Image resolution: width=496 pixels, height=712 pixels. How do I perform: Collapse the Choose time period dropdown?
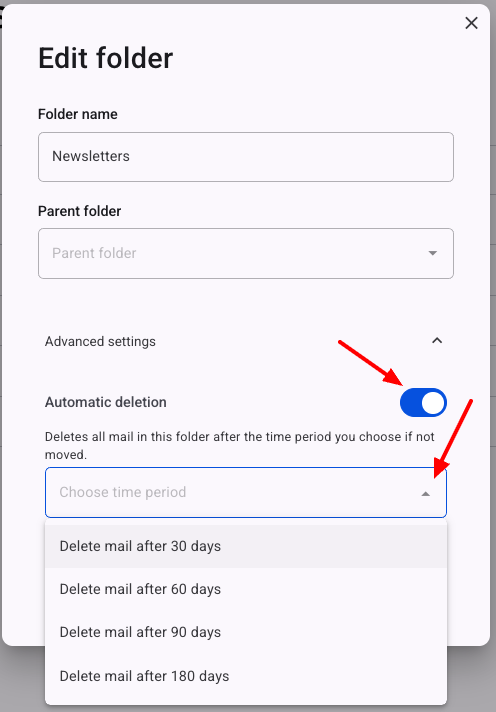click(246, 493)
